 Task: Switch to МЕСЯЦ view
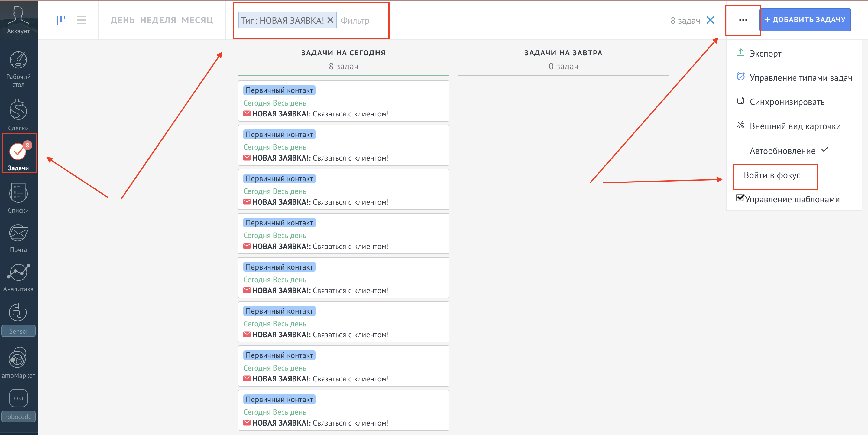coord(197,20)
